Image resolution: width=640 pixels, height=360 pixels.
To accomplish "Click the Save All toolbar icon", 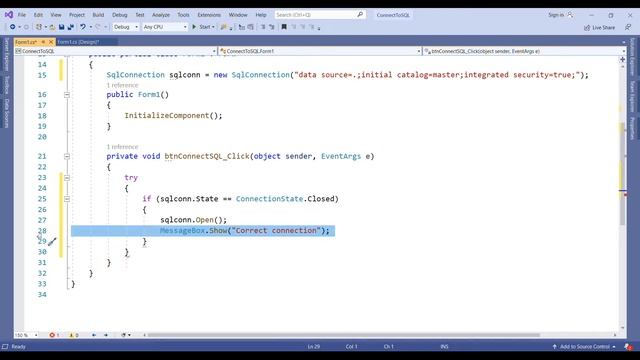I will (71, 27).
